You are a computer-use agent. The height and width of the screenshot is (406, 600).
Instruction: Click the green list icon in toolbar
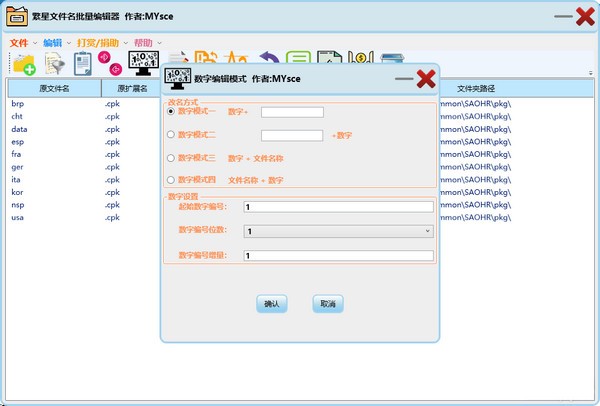coord(298,58)
